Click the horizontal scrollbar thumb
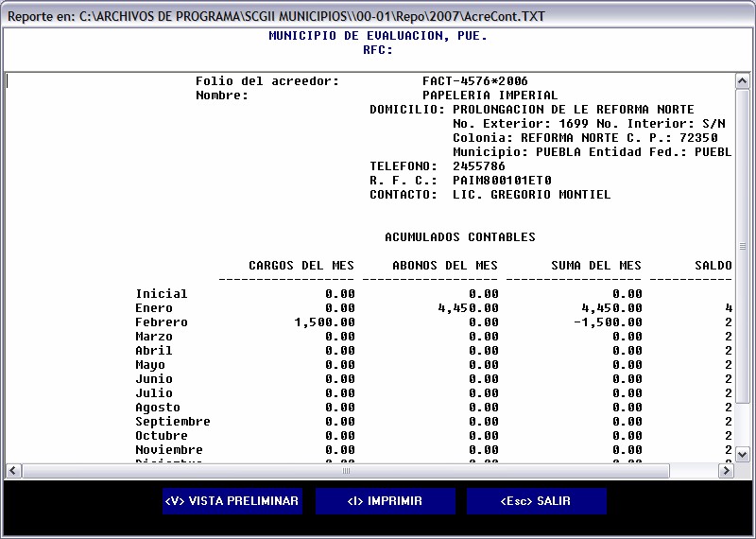Viewport: 756px width, 539px height. coord(346,471)
